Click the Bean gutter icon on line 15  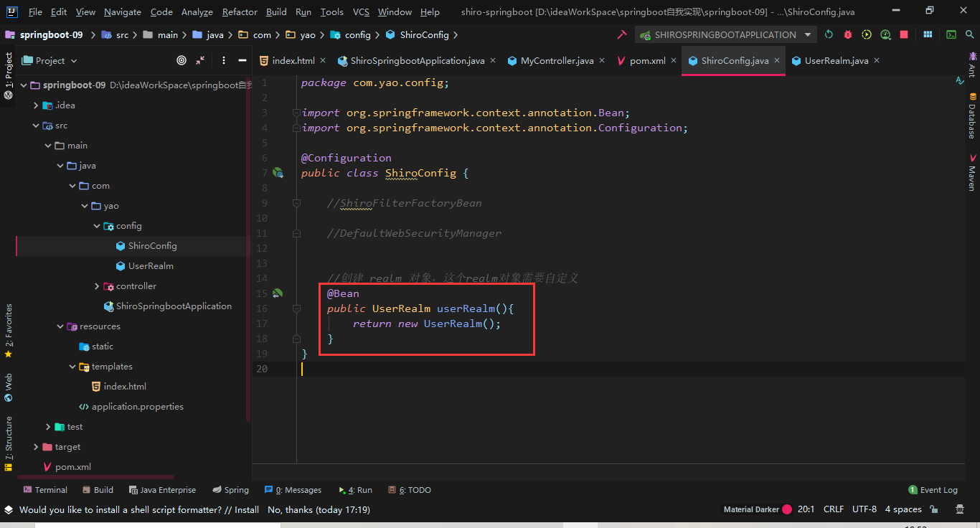point(278,293)
